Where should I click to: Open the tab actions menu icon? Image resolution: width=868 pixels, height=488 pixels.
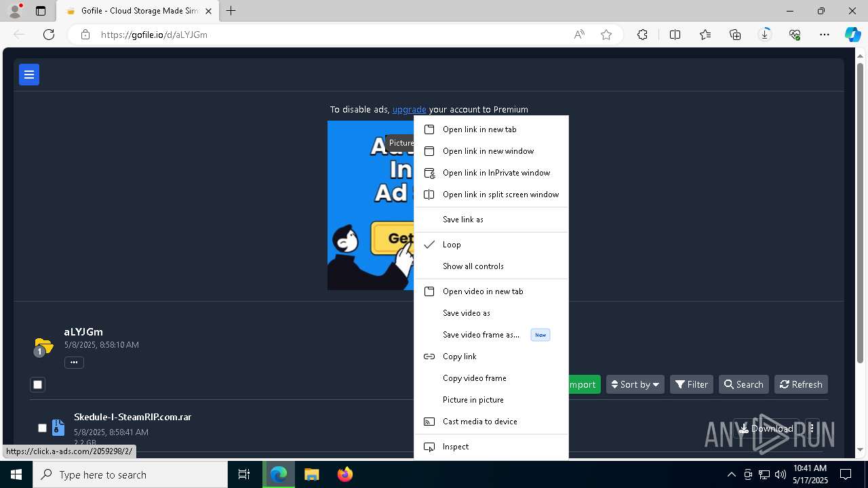point(41,11)
